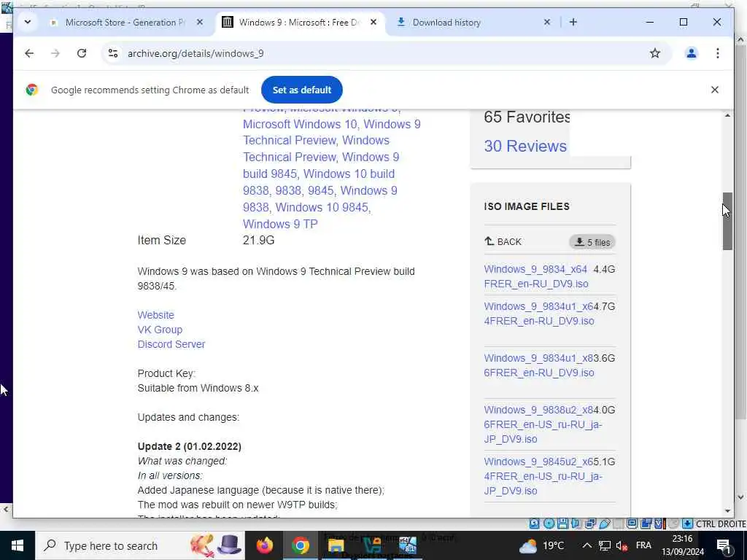Click the browser forward arrow
This screenshot has width=747, height=560.
coord(55,53)
